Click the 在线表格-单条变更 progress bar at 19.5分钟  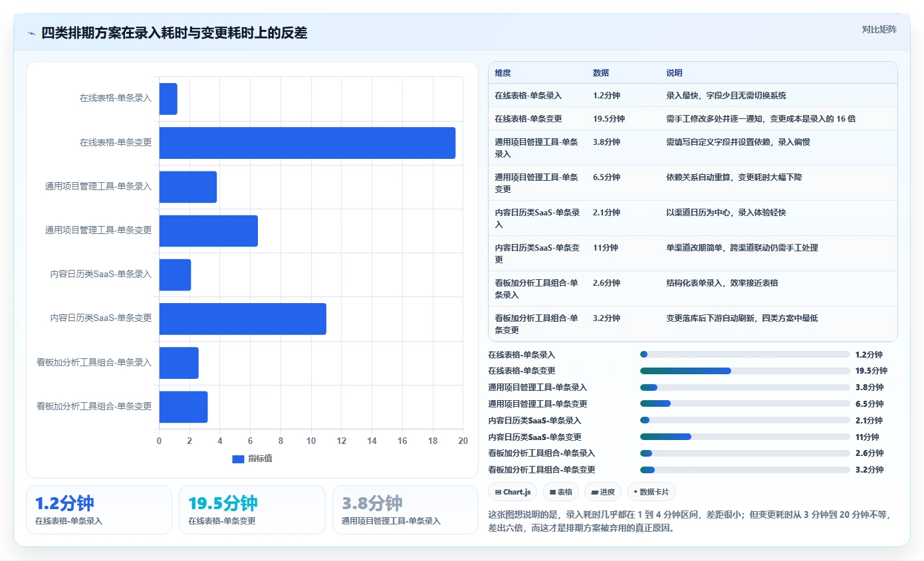point(745,371)
